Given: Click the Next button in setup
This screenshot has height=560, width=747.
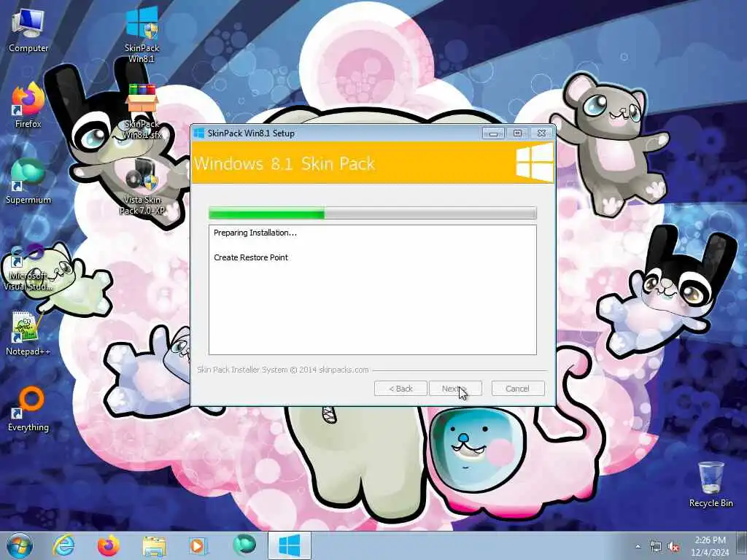Looking at the screenshot, I should 455,389.
